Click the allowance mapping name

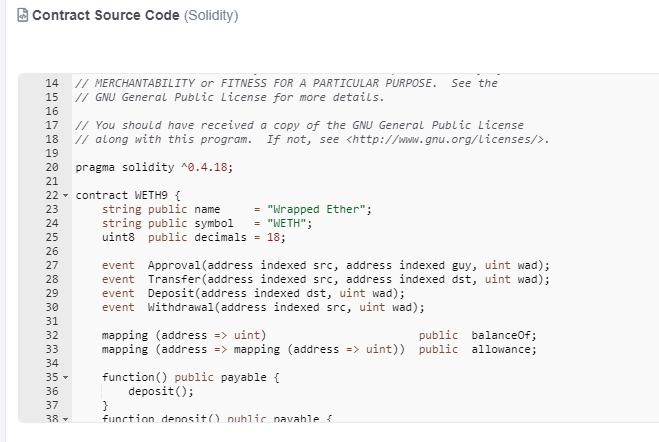[x=503, y=349]
